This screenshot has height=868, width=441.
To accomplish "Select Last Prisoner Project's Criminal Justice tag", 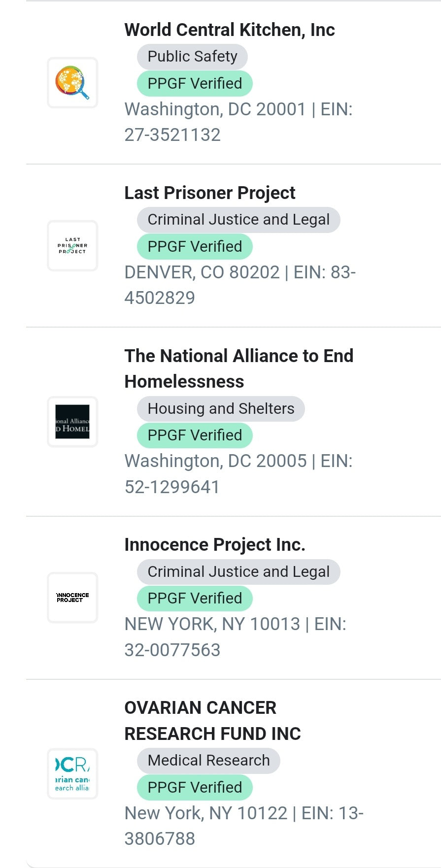I will click(x=238, y=220).
